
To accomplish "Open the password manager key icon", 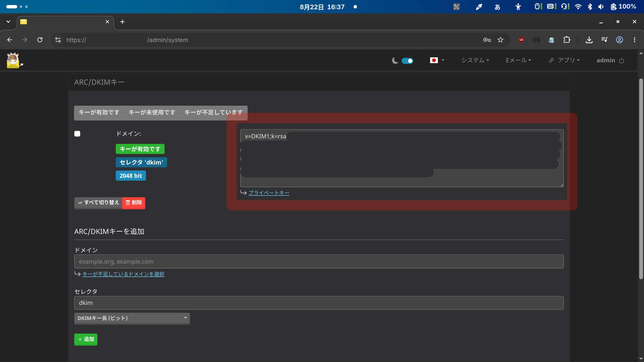I will click(487, 40).
